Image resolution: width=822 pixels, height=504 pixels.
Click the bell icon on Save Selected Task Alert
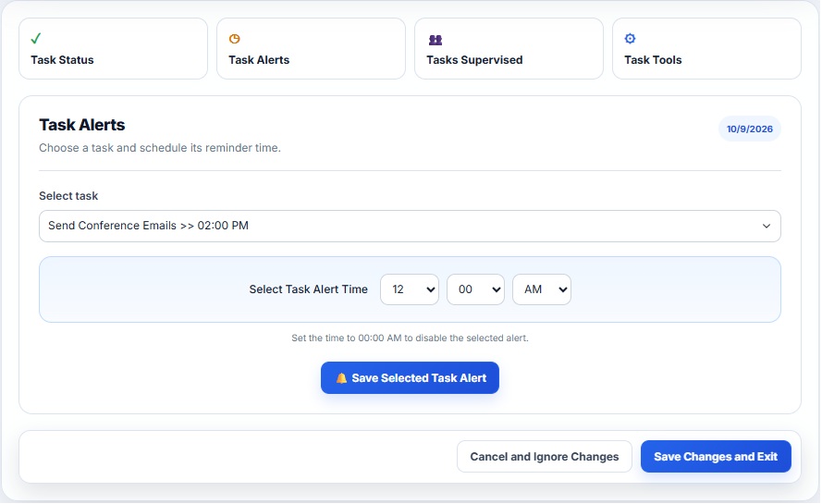click(x=341, y=378)
